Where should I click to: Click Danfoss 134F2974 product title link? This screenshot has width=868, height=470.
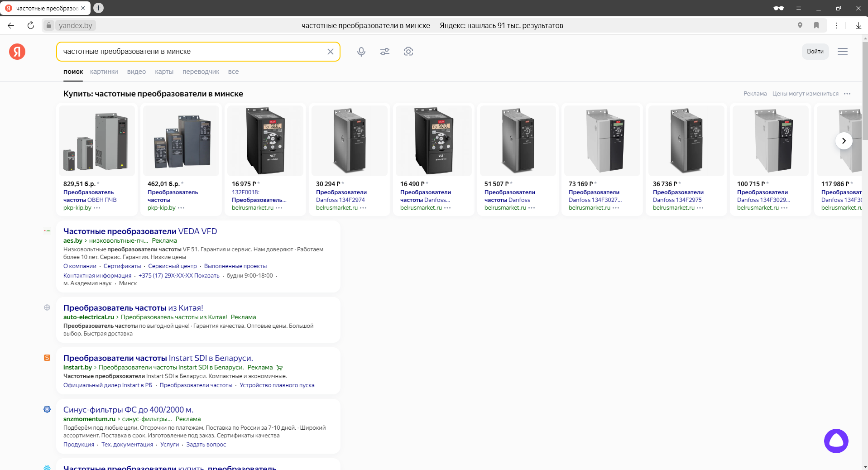coord(341,196)
